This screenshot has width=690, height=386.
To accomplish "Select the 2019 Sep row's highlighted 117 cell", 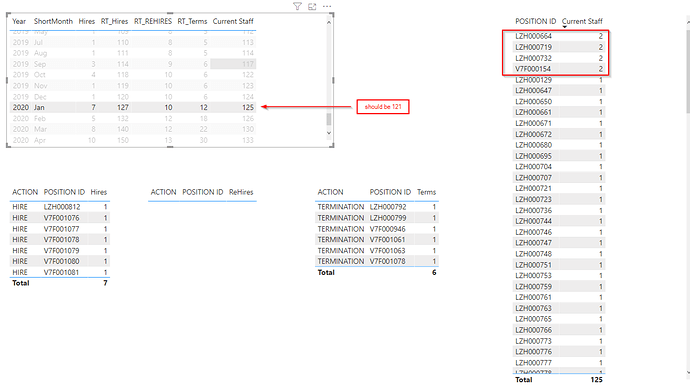I will (x=233, y=64).
